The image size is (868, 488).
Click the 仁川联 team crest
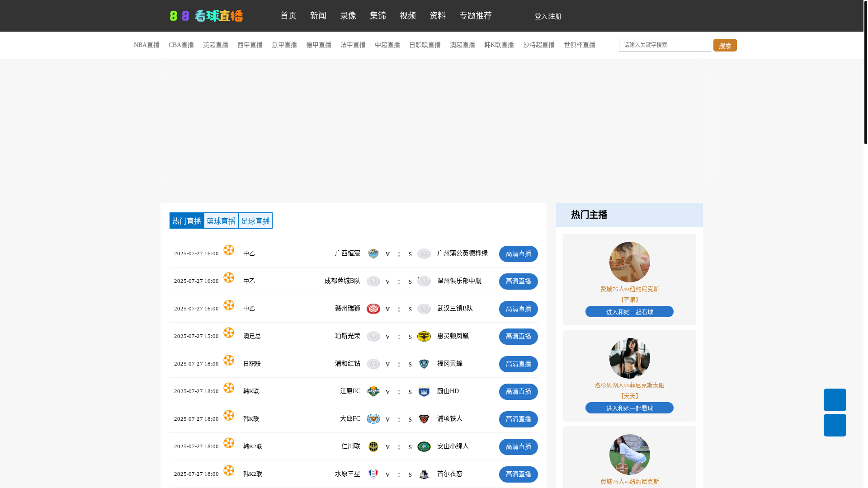(373, 446)
